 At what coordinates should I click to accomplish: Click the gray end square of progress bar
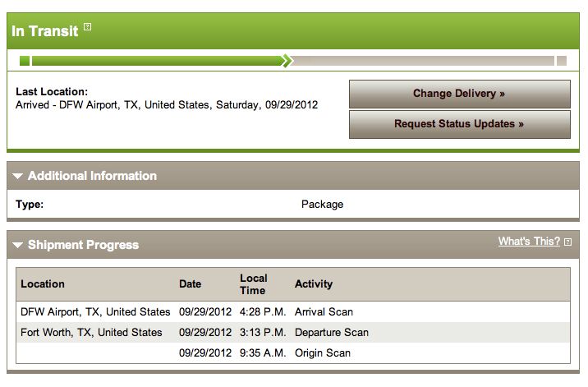click(562, 61)
